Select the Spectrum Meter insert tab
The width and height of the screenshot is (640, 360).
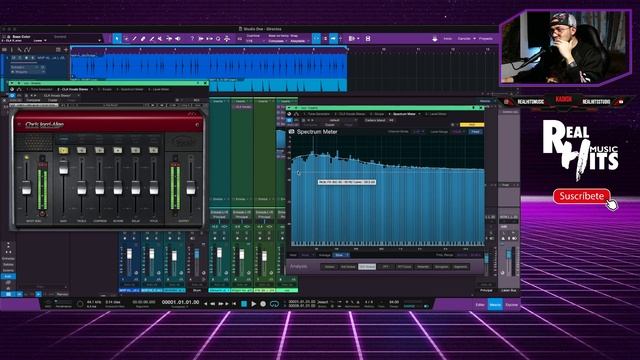404,114
